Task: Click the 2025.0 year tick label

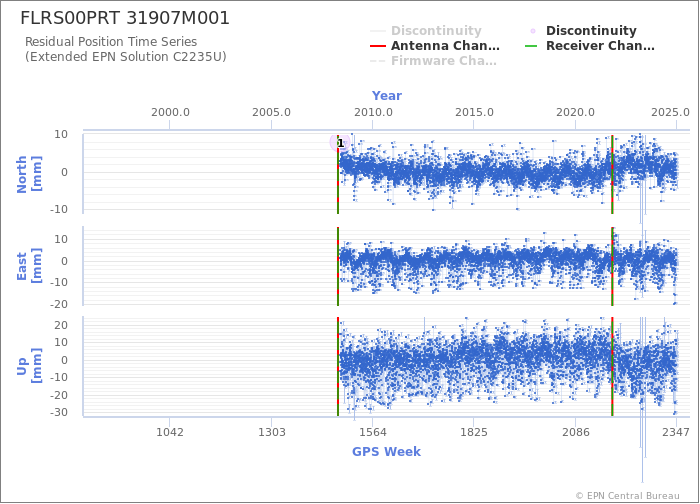Action: click(x=670, y=112)
